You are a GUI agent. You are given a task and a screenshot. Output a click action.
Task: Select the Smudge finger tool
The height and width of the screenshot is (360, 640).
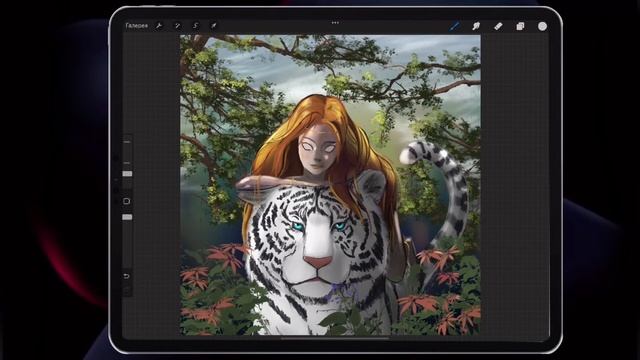point(476,27)
